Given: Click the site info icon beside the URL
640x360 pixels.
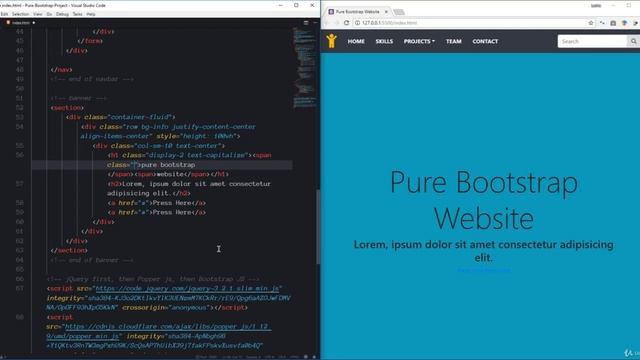Looking at the screenshot, I should (x=357, y=23).
